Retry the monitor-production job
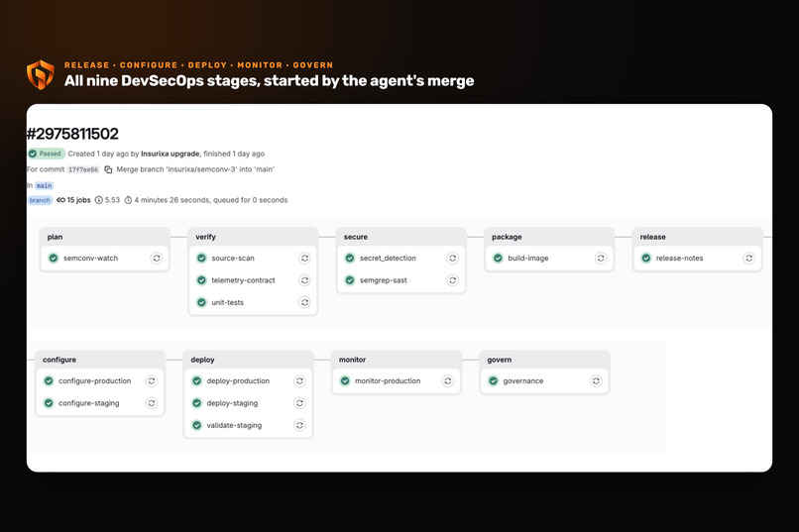This screenshot has width=799, height=532. pos(448,380)
